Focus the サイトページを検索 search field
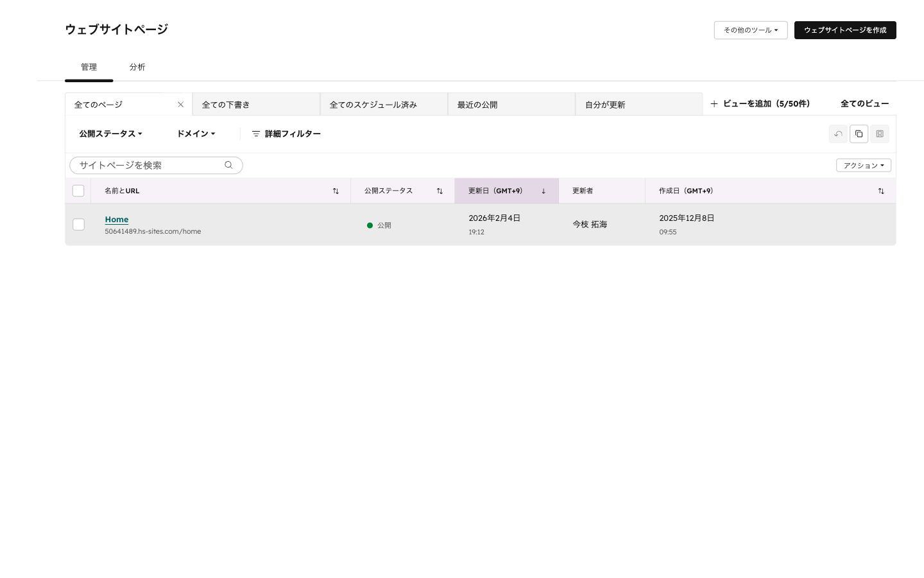The image size is (924, 578). click(x=149, y=165)
